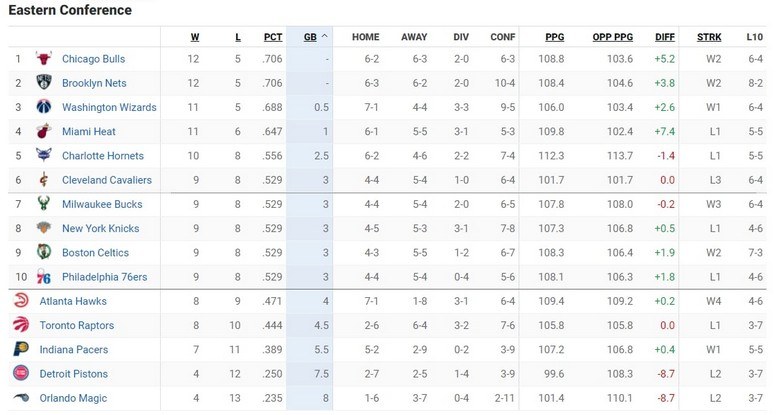Sort table by PCT column header

tap(273, 37)
